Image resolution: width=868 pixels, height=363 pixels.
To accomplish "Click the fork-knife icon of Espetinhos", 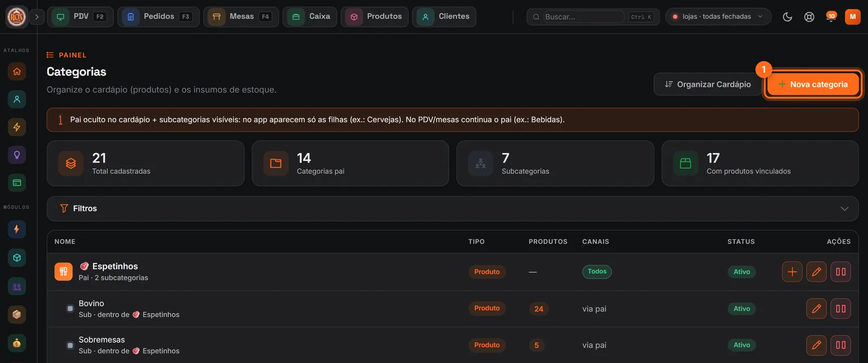I will [x=63, y=271].
